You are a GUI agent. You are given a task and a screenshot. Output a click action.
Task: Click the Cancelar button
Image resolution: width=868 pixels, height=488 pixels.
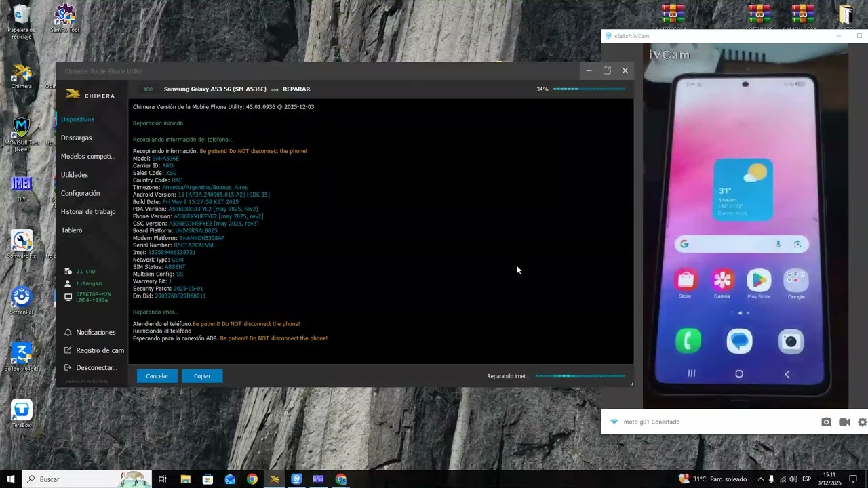click(157, 376)
